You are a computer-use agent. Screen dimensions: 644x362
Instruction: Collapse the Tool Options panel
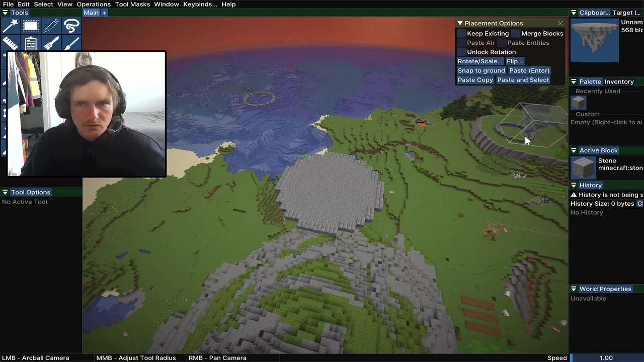click(5, 192)
